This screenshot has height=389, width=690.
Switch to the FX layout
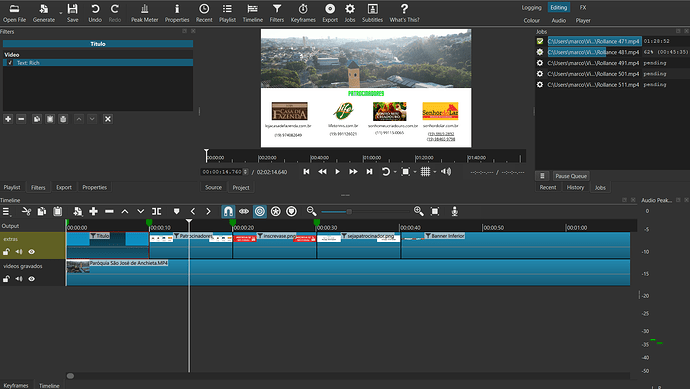click(583, 7)
